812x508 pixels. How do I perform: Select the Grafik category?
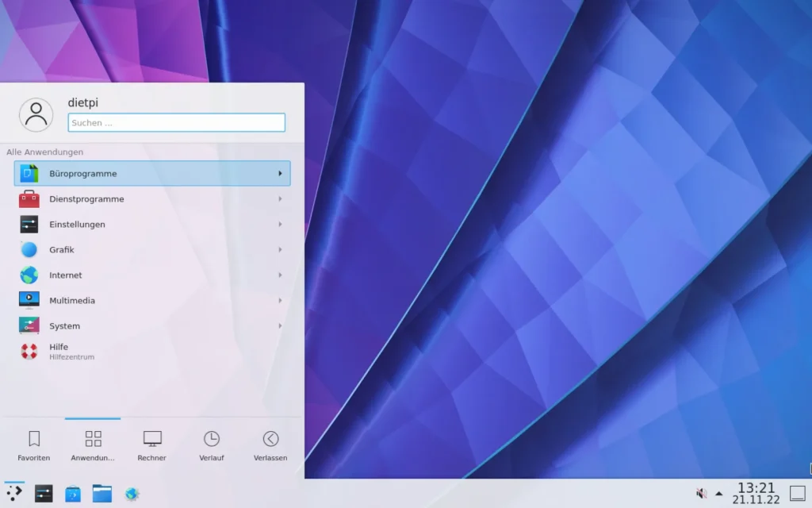tap(61, 250)
